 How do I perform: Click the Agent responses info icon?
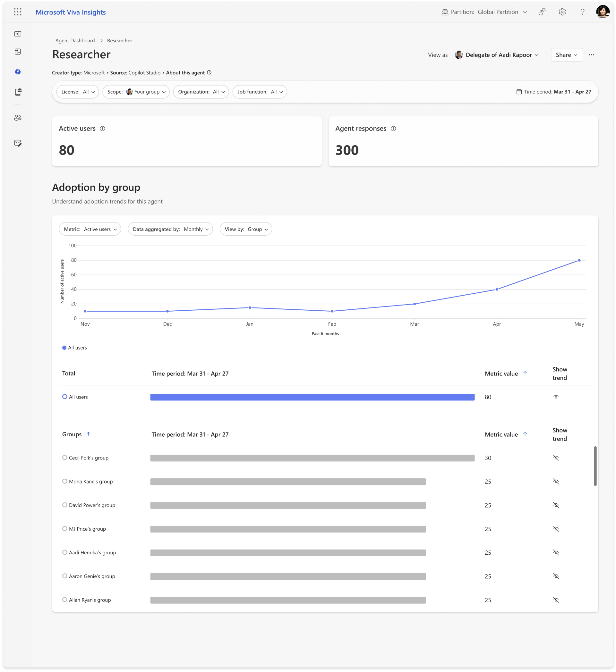coord(393,129)
